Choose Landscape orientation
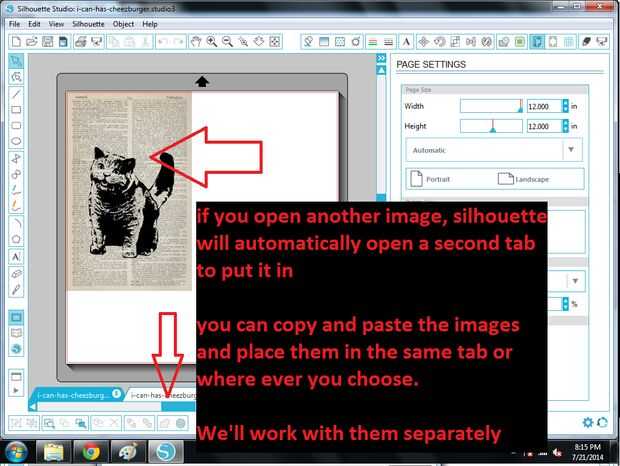The height and width of the screenshot is (466, 620). tap(523, 179)
